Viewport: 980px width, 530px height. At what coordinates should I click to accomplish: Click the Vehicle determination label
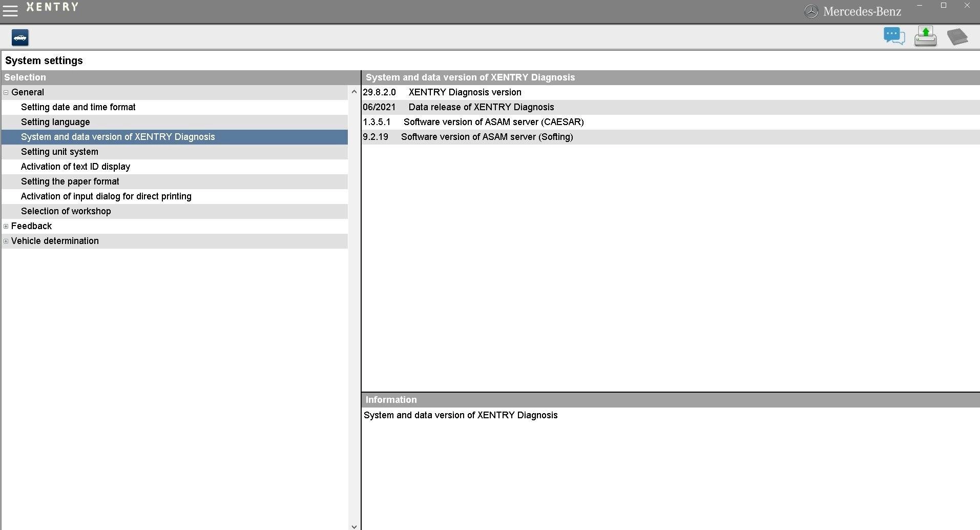tap(55, 241)
